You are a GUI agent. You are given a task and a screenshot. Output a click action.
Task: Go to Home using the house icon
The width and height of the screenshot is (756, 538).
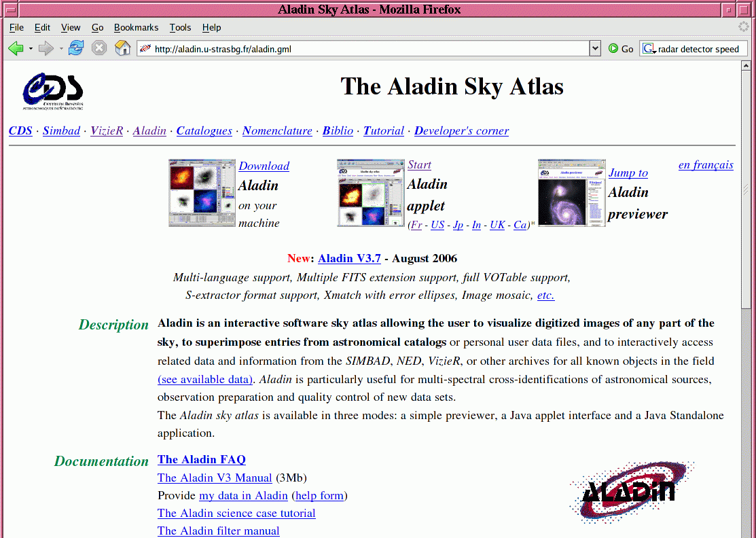122,48
